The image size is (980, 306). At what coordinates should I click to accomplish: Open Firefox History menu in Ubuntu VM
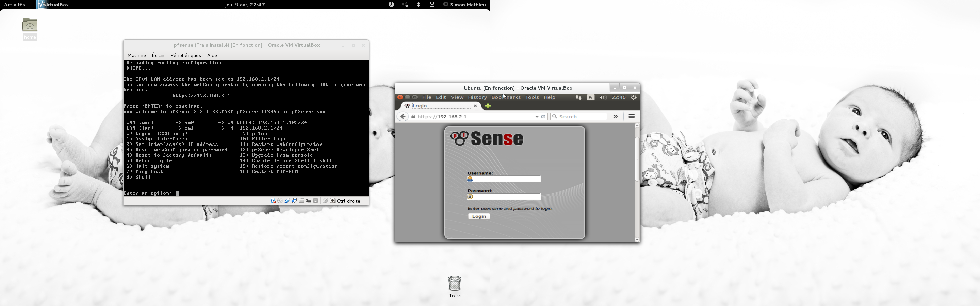point(477,97)
